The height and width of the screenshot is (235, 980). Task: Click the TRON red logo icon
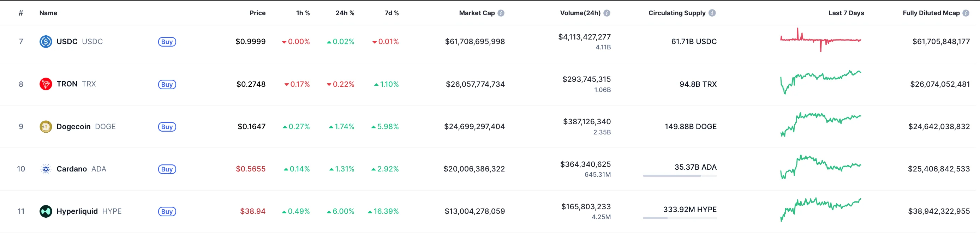(46, 84)
